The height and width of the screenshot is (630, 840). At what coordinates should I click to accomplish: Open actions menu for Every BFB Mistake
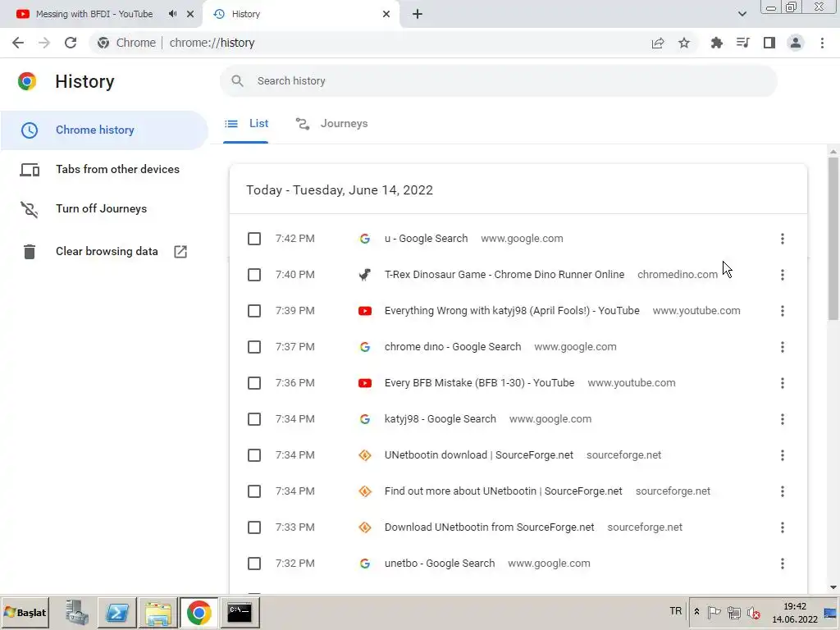click(x=782, y=383)
